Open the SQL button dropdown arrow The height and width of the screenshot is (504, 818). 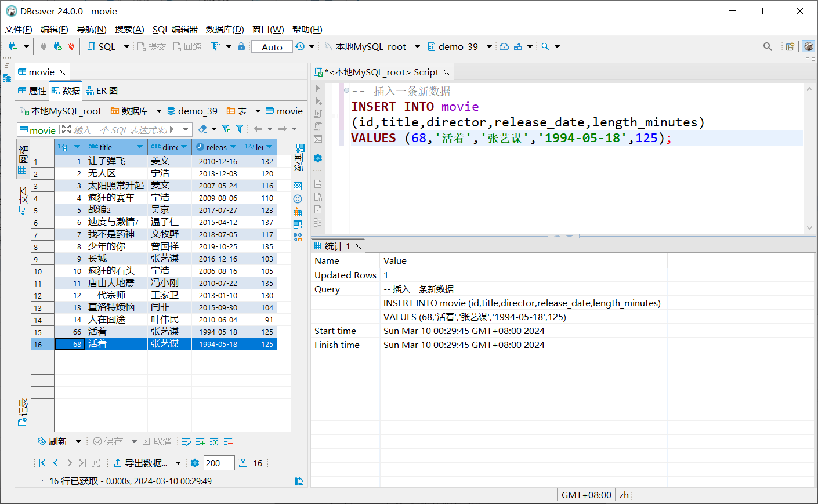click(x=126, y=46)
